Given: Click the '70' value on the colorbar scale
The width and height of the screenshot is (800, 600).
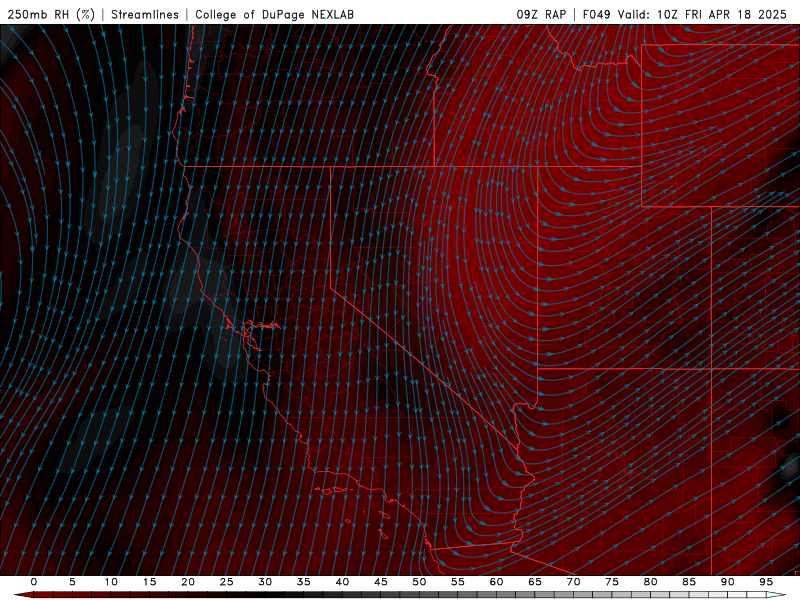Looking at the screenshot, I should [573, 582].
